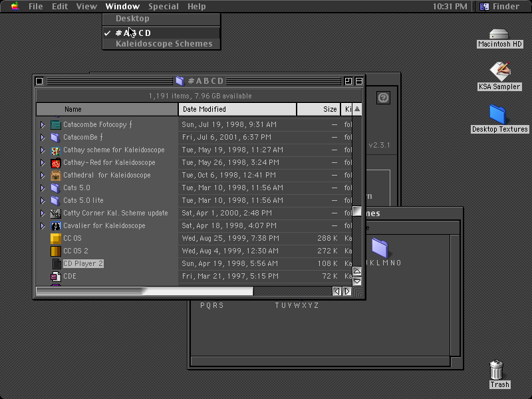
Task: Click the folder proxy icon in #ABCD title bar
Action: coord(180,81)
